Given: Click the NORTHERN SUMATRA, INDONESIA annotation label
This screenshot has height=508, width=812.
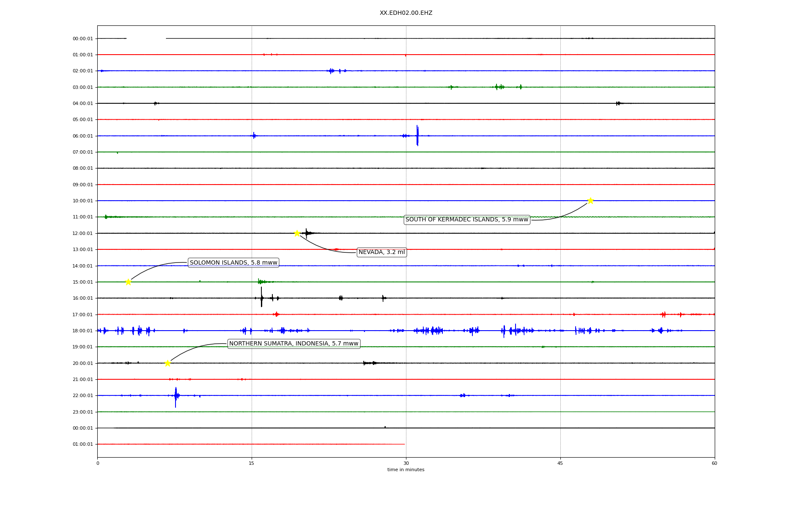Looking at the screenshot, I should coord(294,344).
